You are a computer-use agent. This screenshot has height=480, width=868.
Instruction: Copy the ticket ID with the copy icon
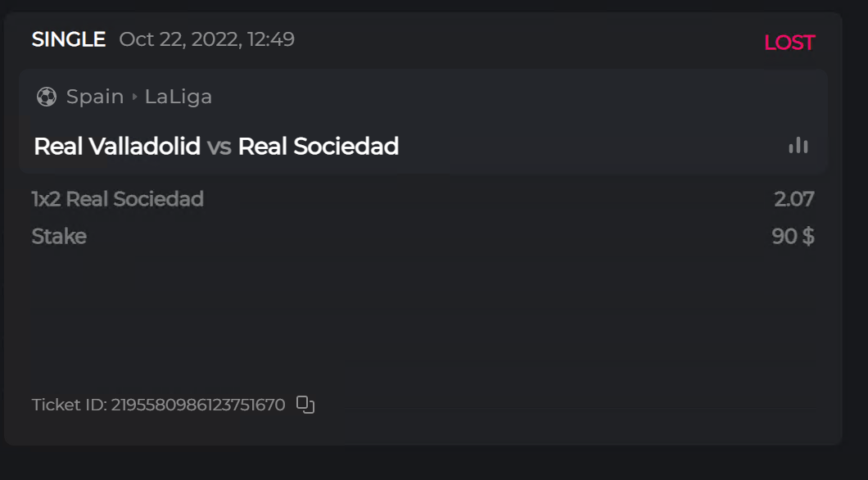click(x=305, y=405)
